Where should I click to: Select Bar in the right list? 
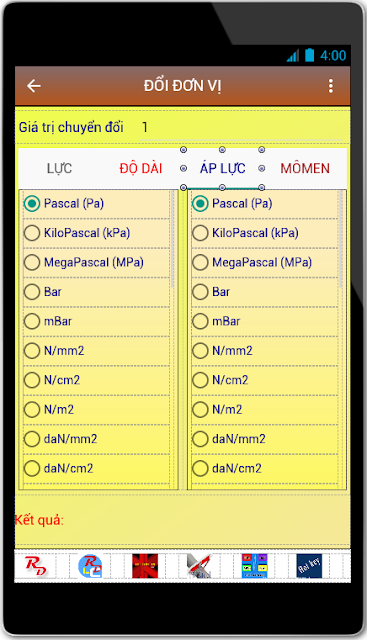(265, 292)
